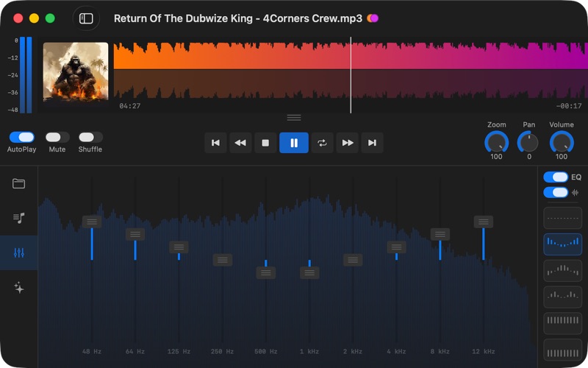Click the 12 kHz band label

point(484,352)
